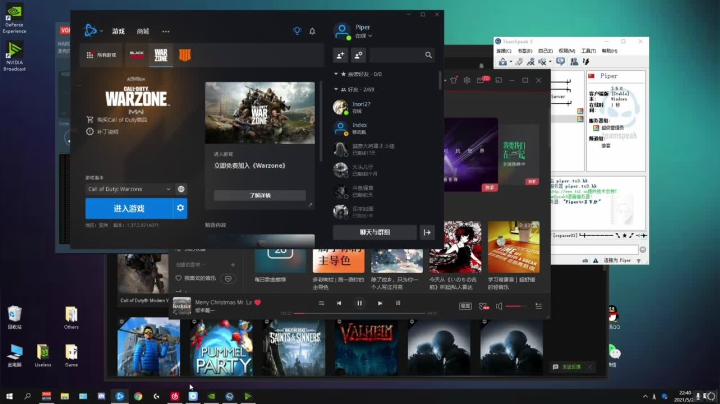Open game options gear beside Play button
Screen dimensions: 720x404
(180, 208)
